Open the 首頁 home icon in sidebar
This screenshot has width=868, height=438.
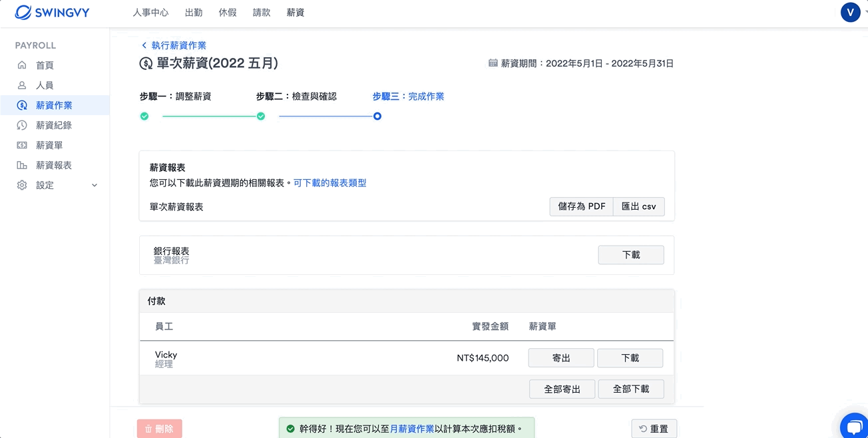coord(22,65)
